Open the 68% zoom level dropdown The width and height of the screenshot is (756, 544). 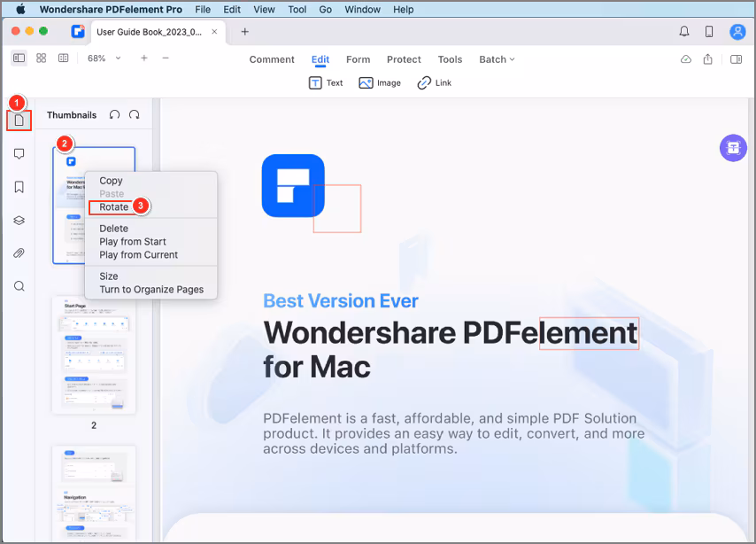click(104, 58)
